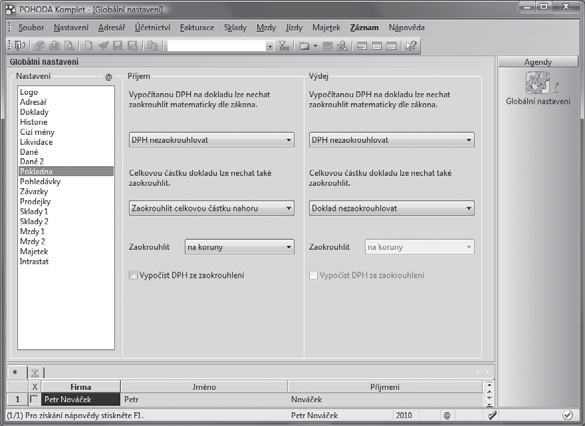Click the Firma column header
585x426 pixels.
81,387
